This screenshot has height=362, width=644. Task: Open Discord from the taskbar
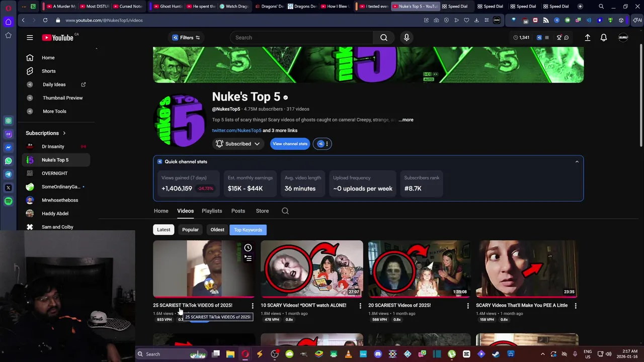[378, 354]
